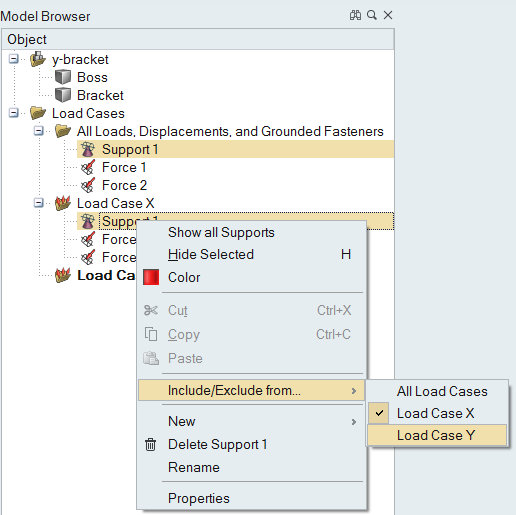The image size is (516, 515).
Task: Click the trash icon beside Delete Support 1
Action: (x=150, y=444)
